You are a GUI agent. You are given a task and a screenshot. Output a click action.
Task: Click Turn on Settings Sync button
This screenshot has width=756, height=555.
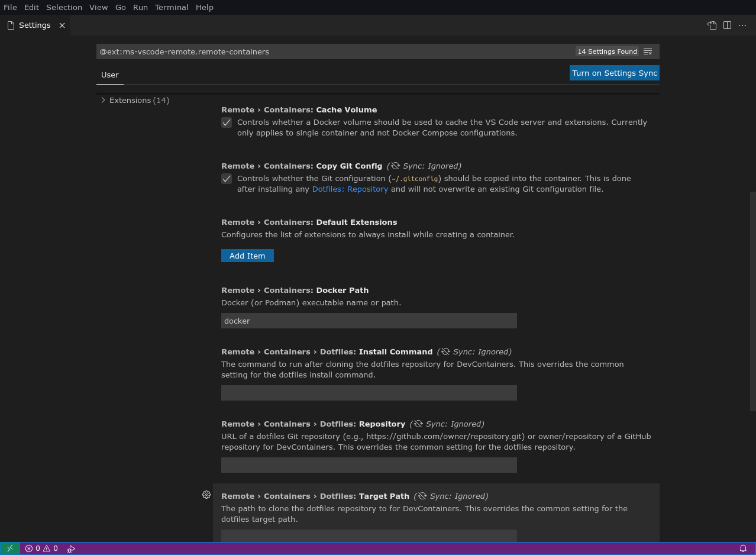[614, 73]
